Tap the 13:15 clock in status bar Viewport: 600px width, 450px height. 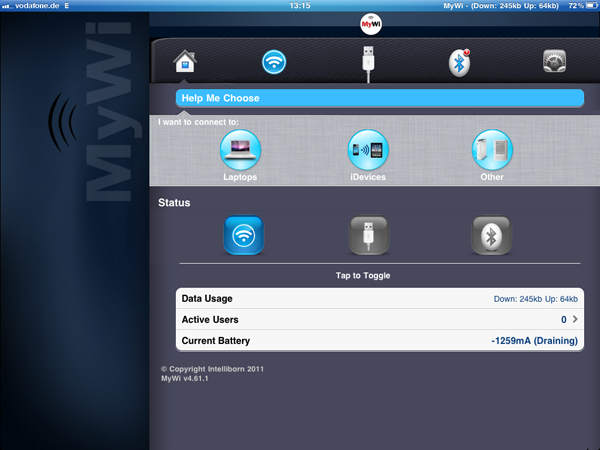[300, 6]
